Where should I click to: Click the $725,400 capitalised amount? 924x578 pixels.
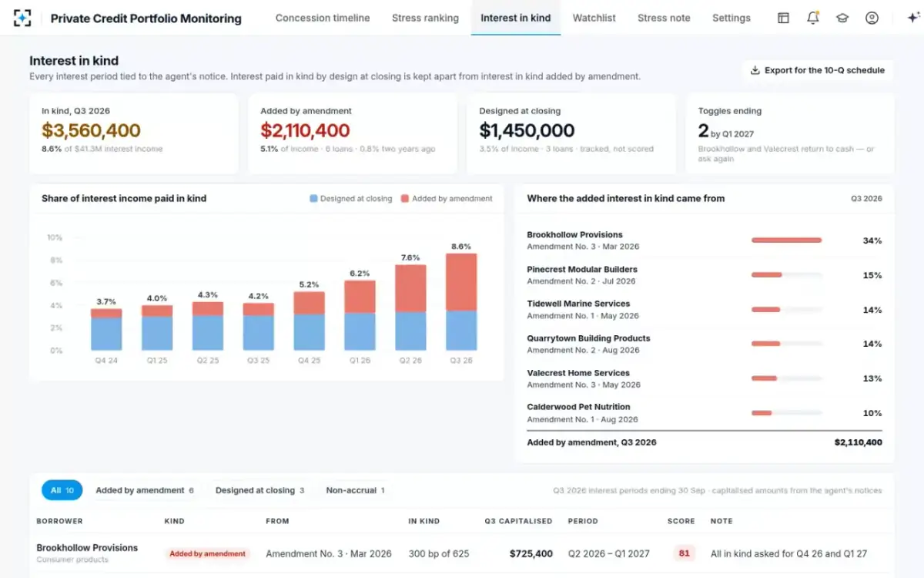point(531,553)
